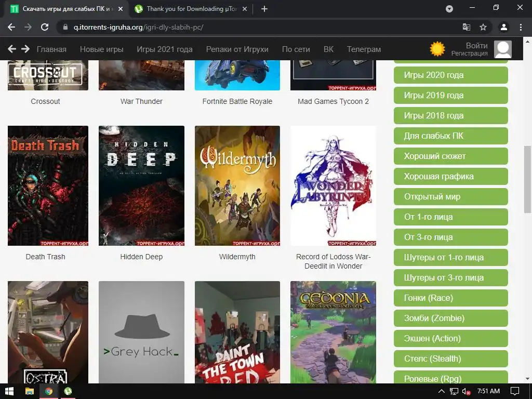Click Игры 2019 года category button
This screenshot has height=399, width=532.
click(451, 96)
